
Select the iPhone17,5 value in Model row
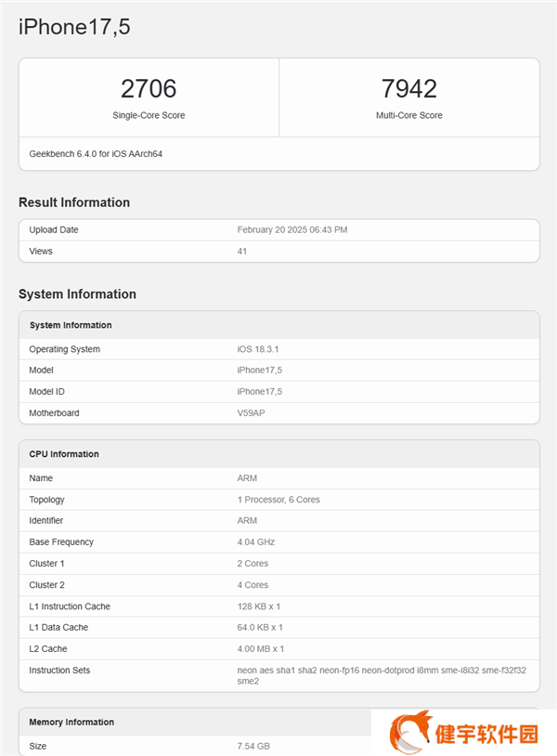[x=259, y=371]
